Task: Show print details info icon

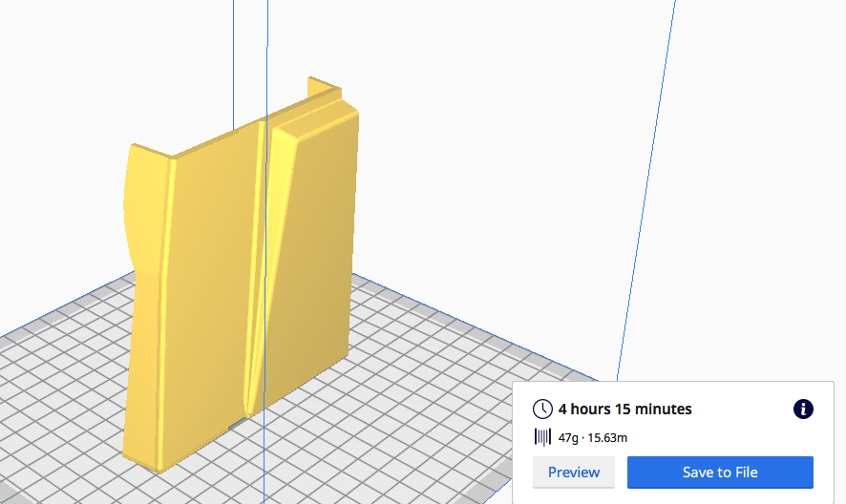Action: pos(803,409)
